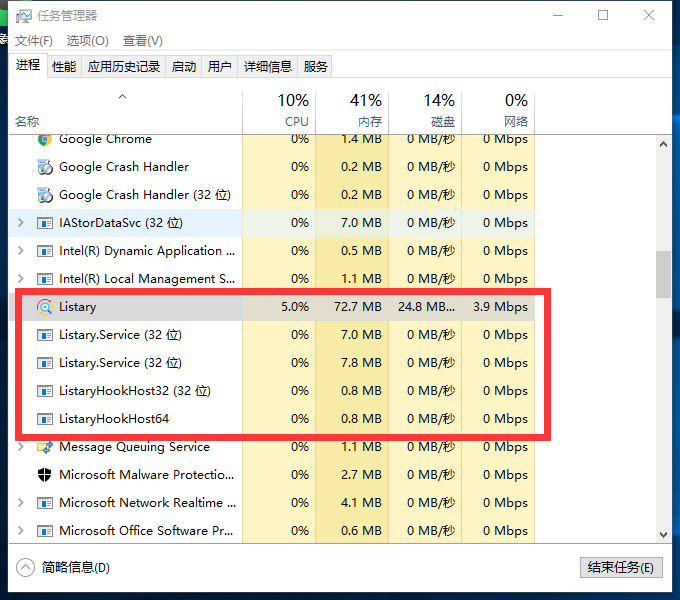Click the Microsoft Malware Protection shield icon
680x600 pixels.
[45, 475]
